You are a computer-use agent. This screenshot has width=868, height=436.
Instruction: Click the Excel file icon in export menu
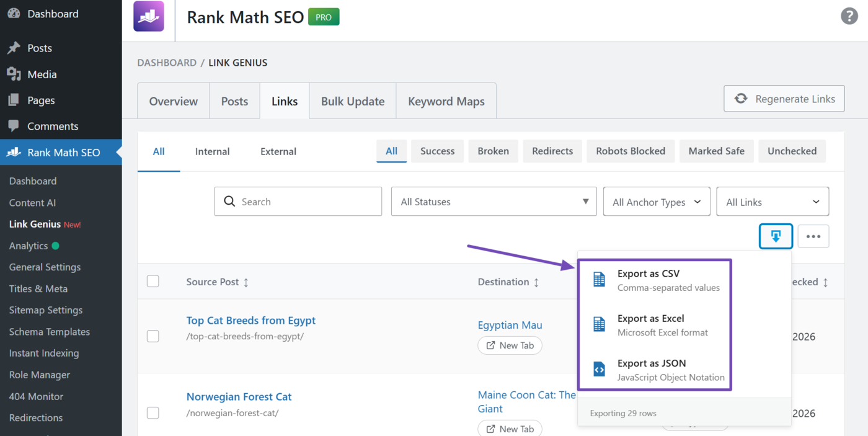(x=599, y=324)
